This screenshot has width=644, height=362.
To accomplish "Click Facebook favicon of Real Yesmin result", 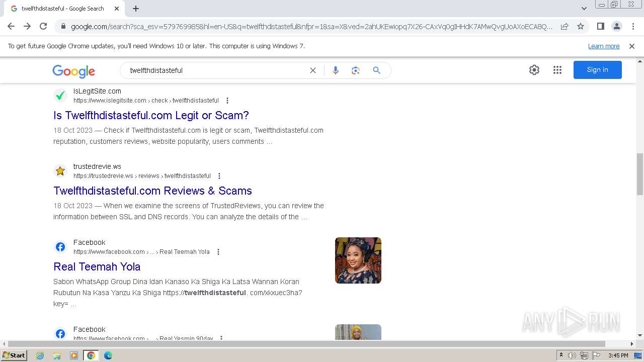I will [60, 333].
